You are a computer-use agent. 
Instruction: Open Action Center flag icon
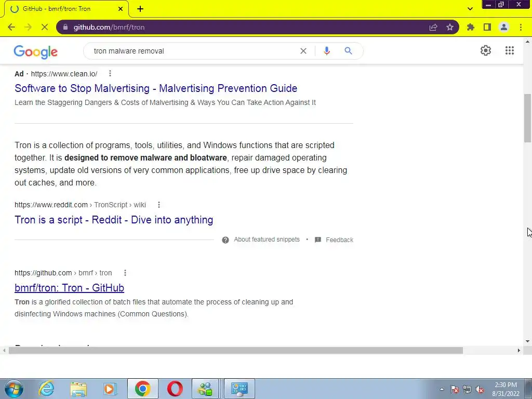click(x=455, y=390)
